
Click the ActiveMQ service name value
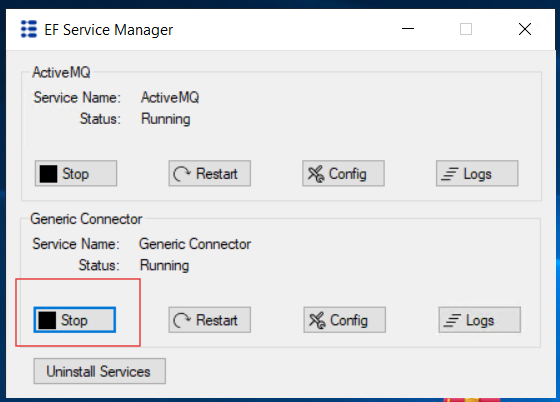pyautogui.click(x=170, y=97)
